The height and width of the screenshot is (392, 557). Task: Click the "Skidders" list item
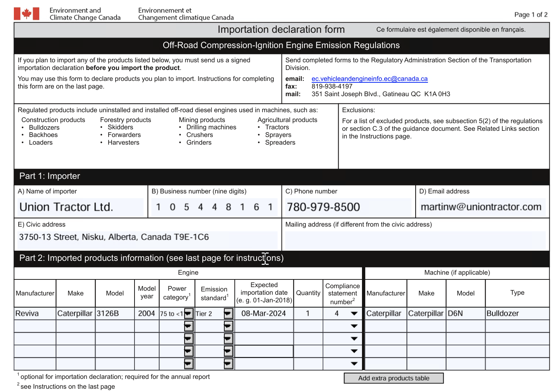120,127
